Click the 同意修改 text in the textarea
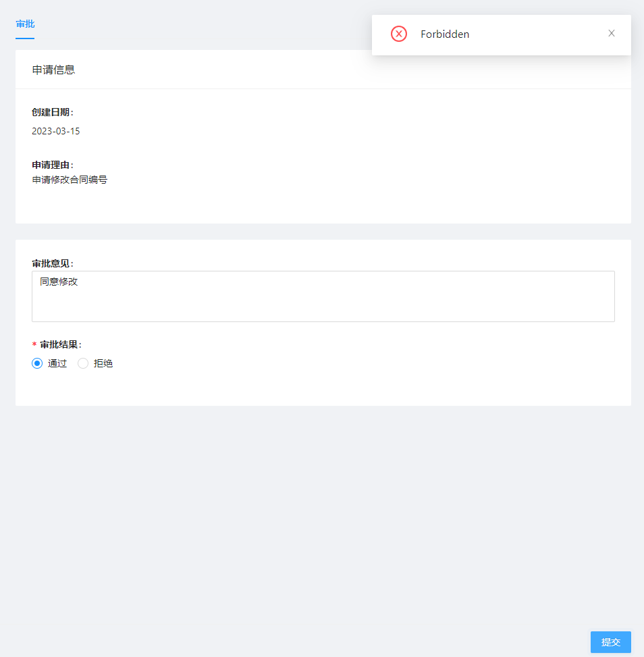This screenshot has height=657, width=644. click(57, 282)
